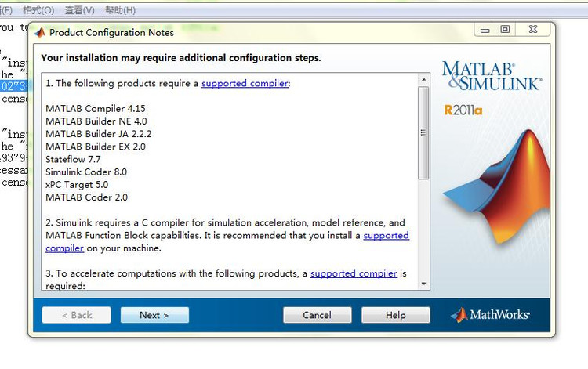Click the MATLAB & SIMULINK logo

[492, 76]
